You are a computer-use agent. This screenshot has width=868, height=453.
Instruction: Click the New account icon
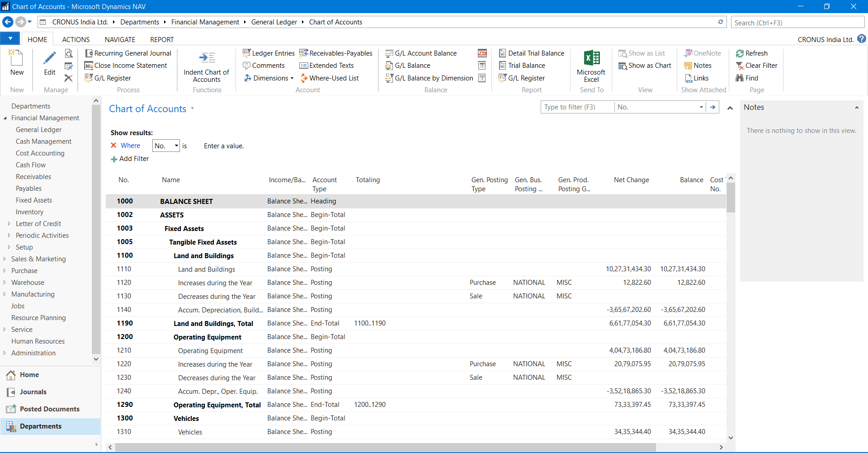17,58
